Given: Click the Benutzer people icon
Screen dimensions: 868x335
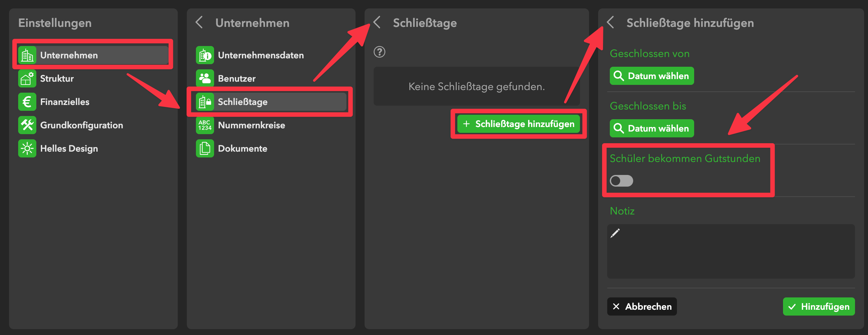Looking at the screenshot, I should (205, 78).
